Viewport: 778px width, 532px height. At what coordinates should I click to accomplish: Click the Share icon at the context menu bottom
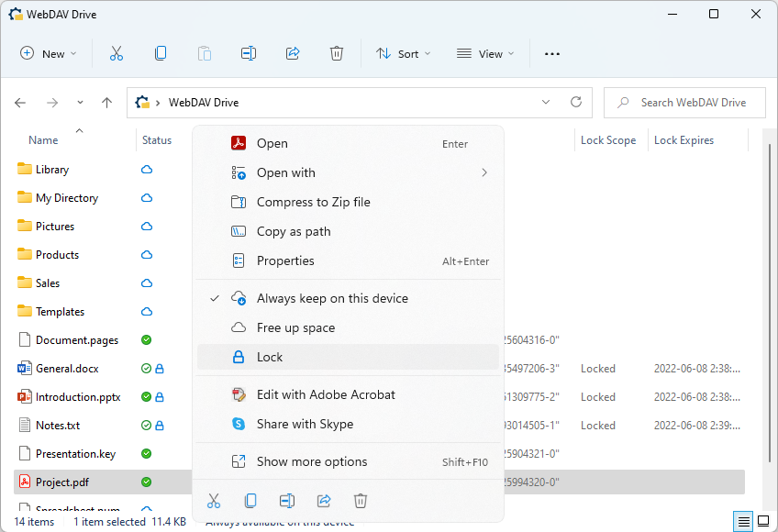323,501
